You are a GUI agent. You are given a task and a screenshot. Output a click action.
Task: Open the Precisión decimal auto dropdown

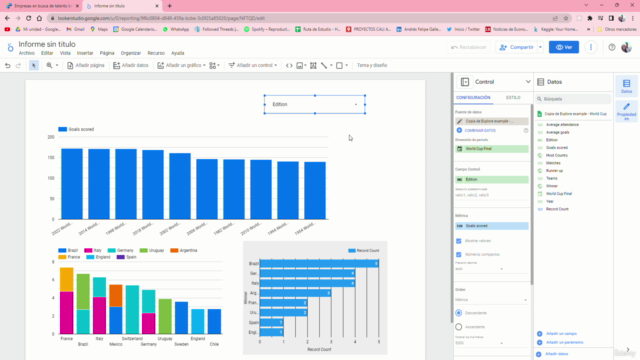(479, 269)
